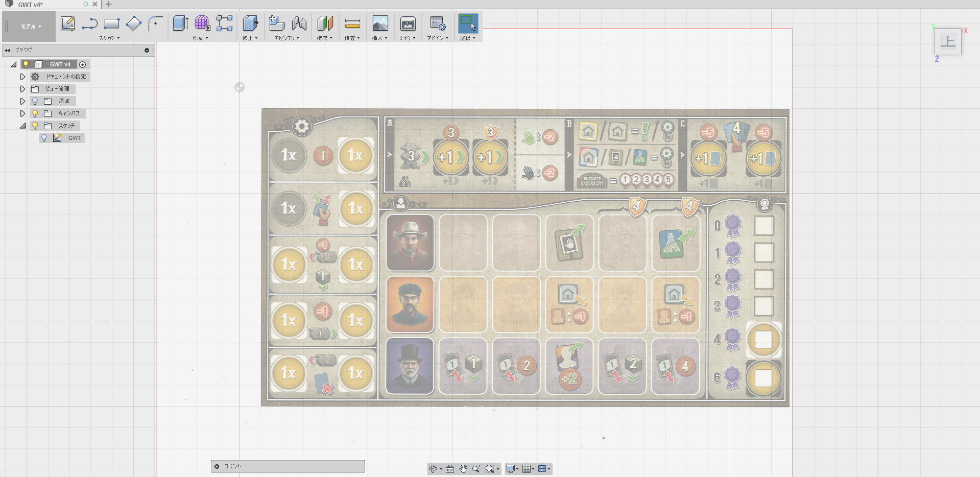The width and height of the screenshot is (980, 477).
Task: Click the Press Pull modify icon
Action: pos(250,23)
